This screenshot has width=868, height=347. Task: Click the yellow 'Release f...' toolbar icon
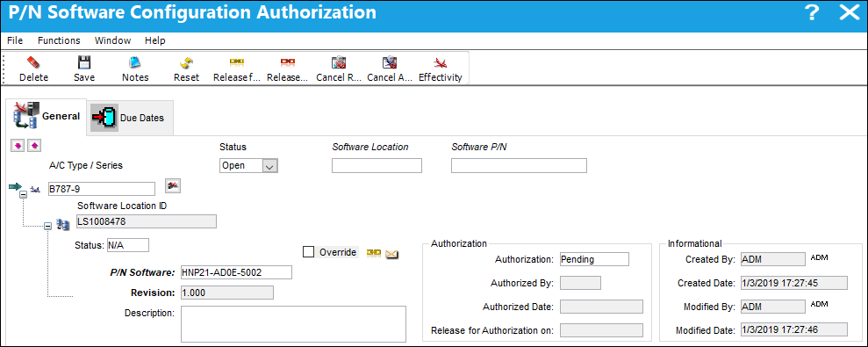click(x=237, y=62)
